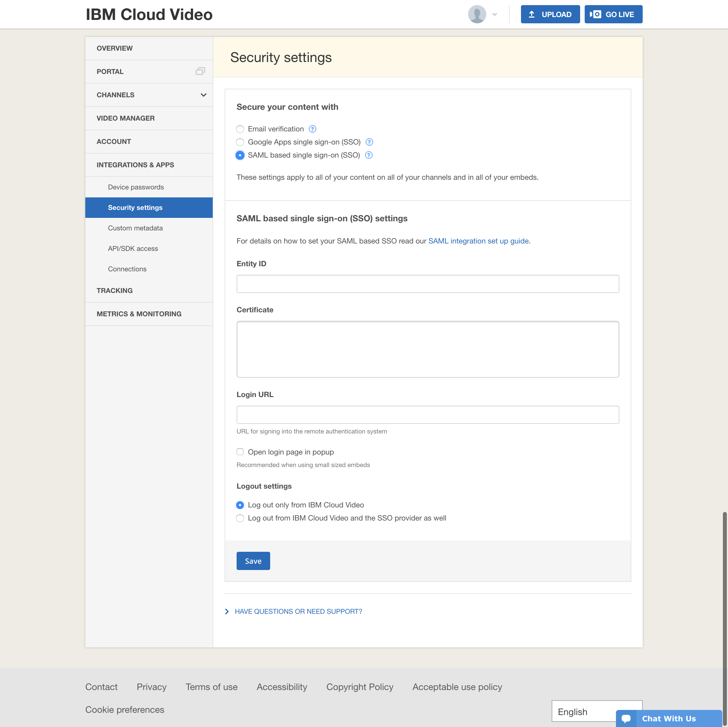Open the Terms of use footer link
Image resolution: width=728 pixels, height=727 pixels.
[211, 687]
